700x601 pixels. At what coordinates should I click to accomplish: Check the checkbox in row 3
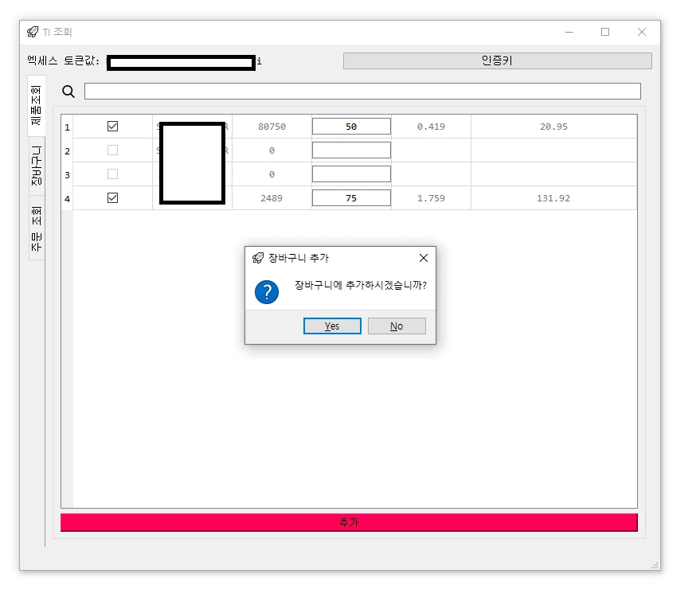[x=113, y=173]
